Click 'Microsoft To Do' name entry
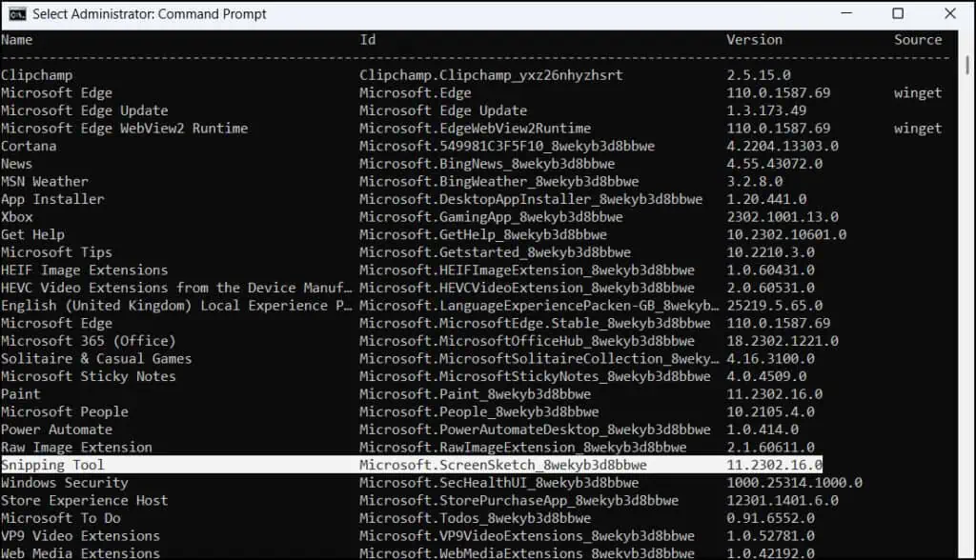Screen dimensions: 976x560 pos(60,518)
